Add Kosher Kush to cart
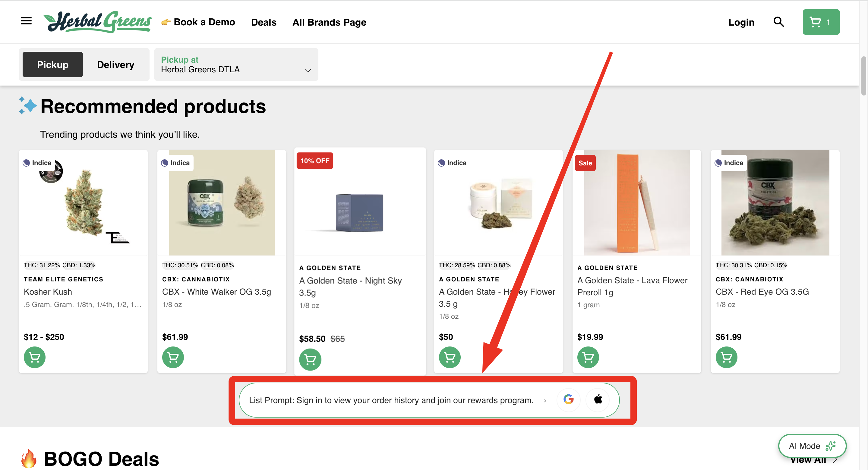The image size is (868, 470). [x=34, y=357]
